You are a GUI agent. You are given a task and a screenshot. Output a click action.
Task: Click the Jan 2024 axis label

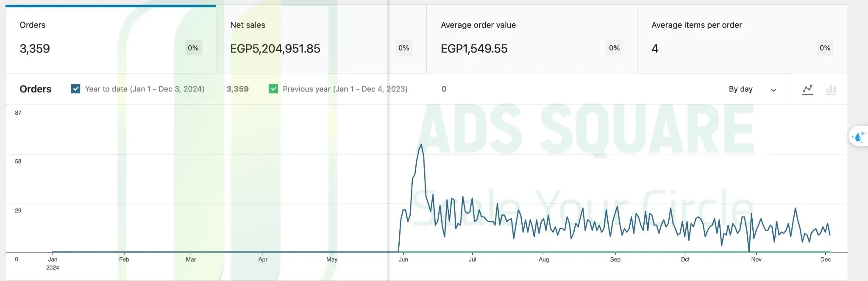click(x=53, y=263)
